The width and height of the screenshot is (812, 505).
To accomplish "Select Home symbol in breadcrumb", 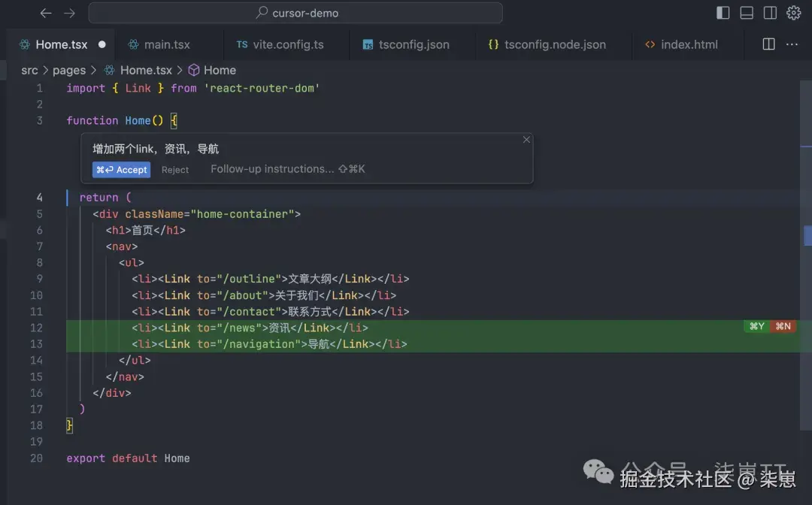I will (x=220, y=71).
